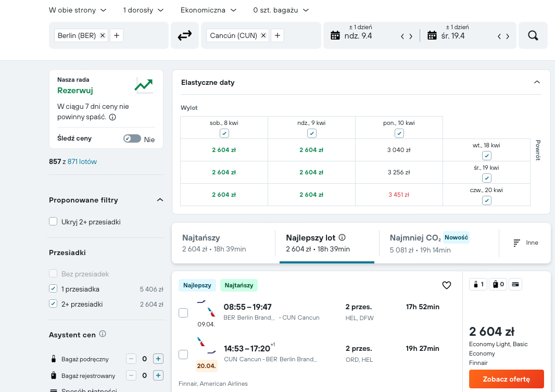Screen dimensions: 555x392
Task: Move return date to next day
Action: [508, 36]
